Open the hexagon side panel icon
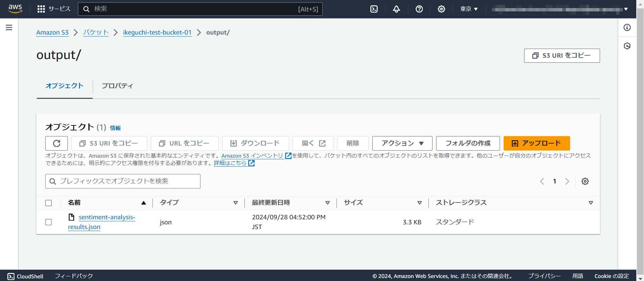Viewport: 644px width, 281px height. 627,46
